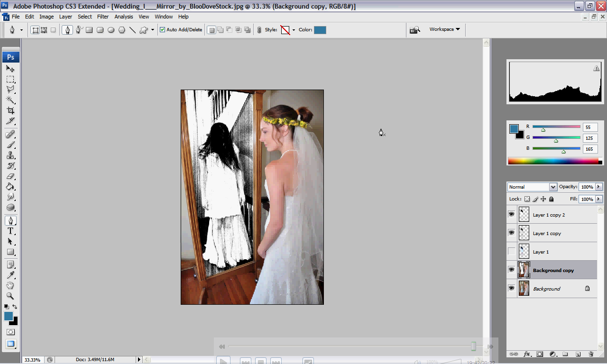Image resolution: width=607 pixels, height=364 pixels.
Task: Select the Paint Bucket tool
Action: (10, 187)
